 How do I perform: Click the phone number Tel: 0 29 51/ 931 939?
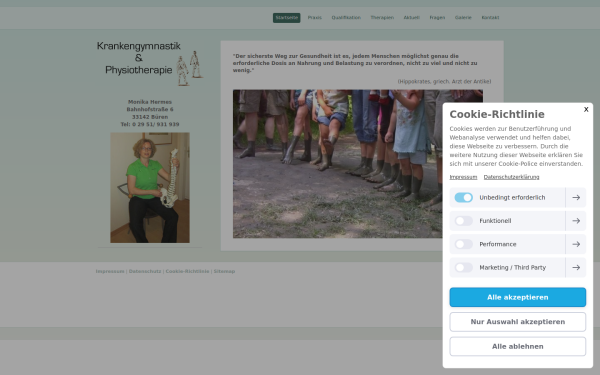(x=150, y=124)
